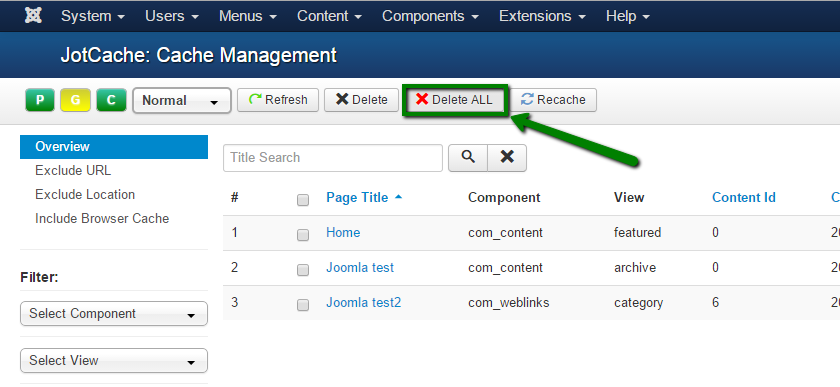Click Delete ALL button
The image size is (840, 387).
(454, 100)
